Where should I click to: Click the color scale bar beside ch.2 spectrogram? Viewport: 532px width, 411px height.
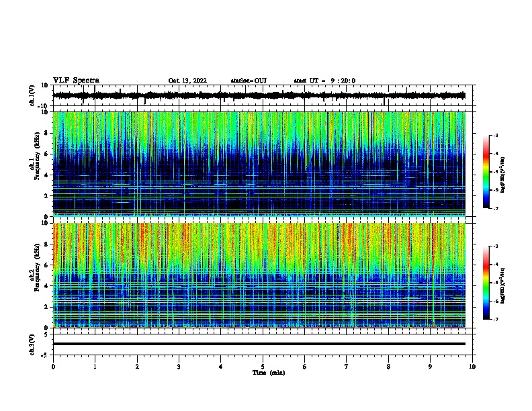tap(486, 283)
